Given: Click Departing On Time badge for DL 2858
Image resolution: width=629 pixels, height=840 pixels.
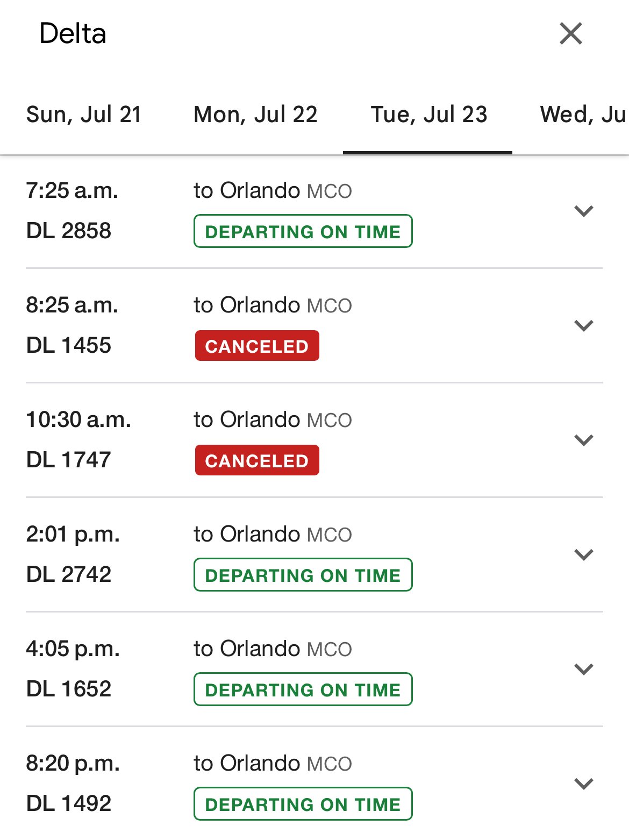Looking at the screenshot, I should (x=303, y=231).
